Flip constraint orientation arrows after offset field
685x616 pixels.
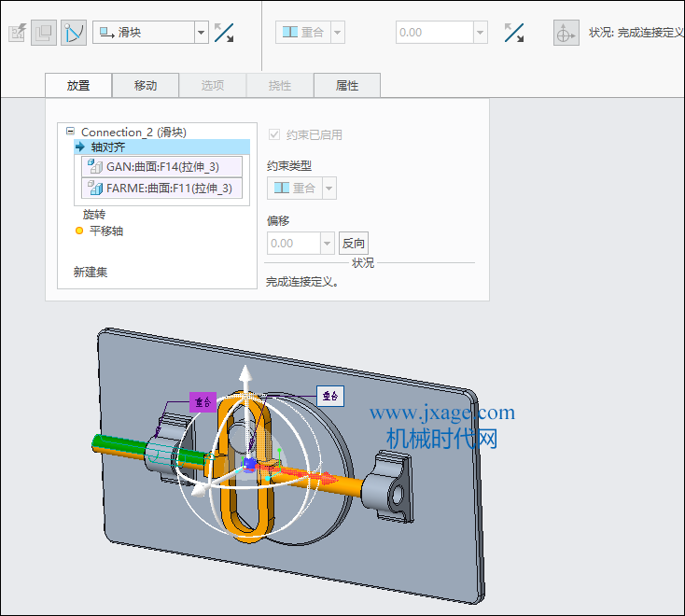coord(514,33)
